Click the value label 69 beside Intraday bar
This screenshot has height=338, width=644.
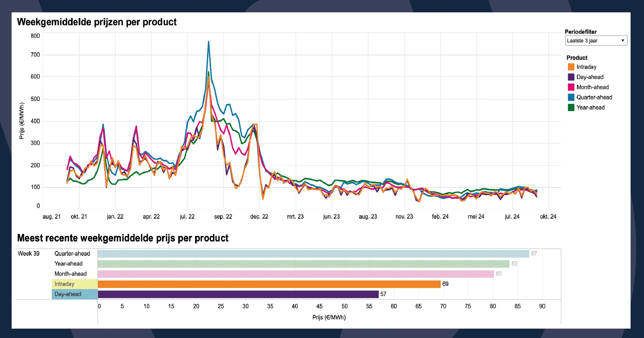pyautogui.click(x=445, y=284)
